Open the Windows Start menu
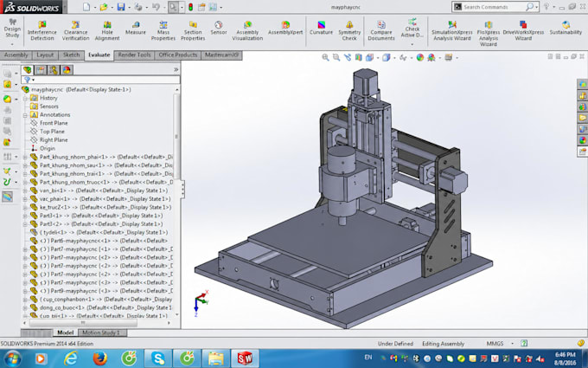The height and width of the screenshot is (368, 588). [x=12, y=358]
